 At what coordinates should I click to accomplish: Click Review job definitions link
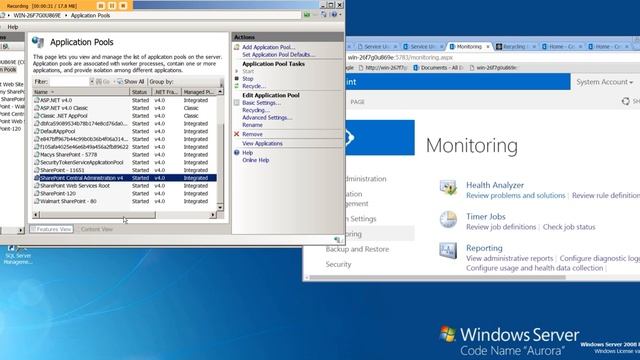click(x=501, y=227)
